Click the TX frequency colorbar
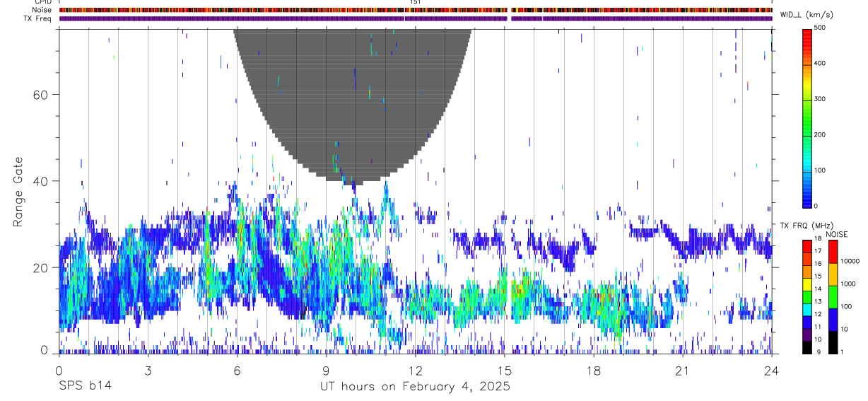The height and width of the screenshot is (401, 868). coord(807,296)
